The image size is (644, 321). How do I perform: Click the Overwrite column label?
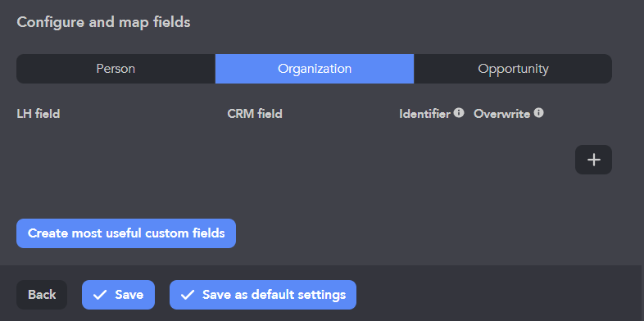click(502, 114)
